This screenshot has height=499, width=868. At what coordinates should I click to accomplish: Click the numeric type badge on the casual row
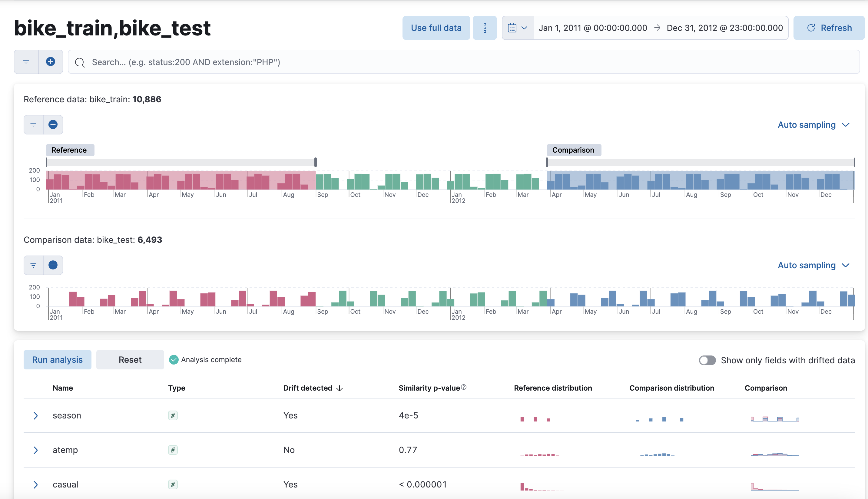[173, 484]
